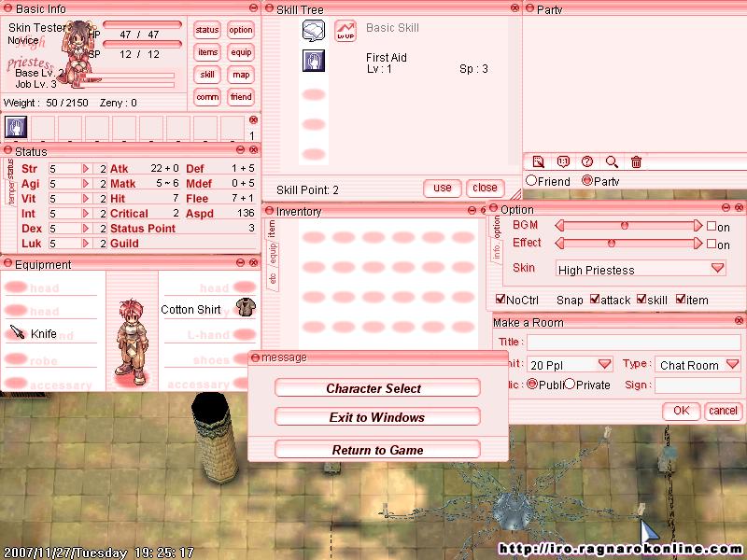Viewport: 747px width, 560px height.
Task: Increase Vit with its arrow
Action: (x=86, y=198)
